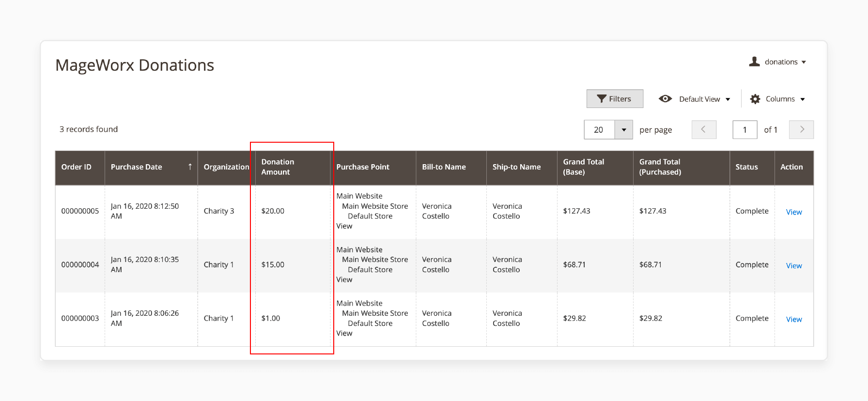Sort by Status column header

[752, 167]
